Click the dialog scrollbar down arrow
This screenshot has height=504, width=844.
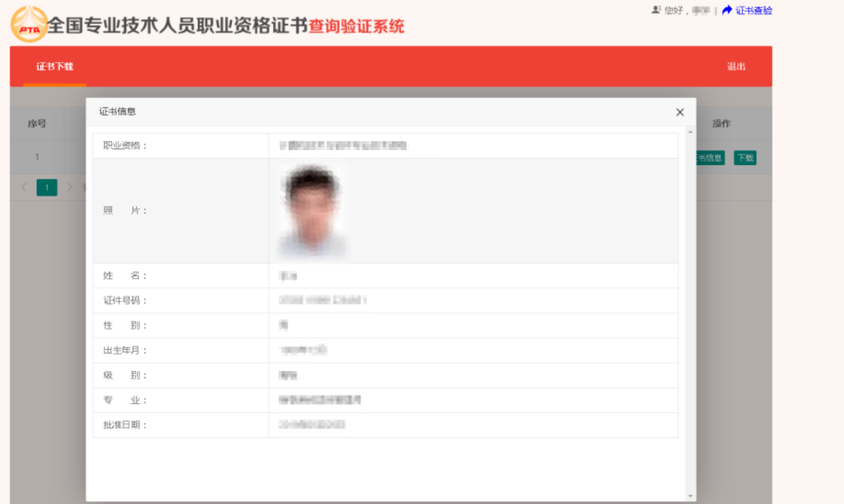tap(690, 496)
